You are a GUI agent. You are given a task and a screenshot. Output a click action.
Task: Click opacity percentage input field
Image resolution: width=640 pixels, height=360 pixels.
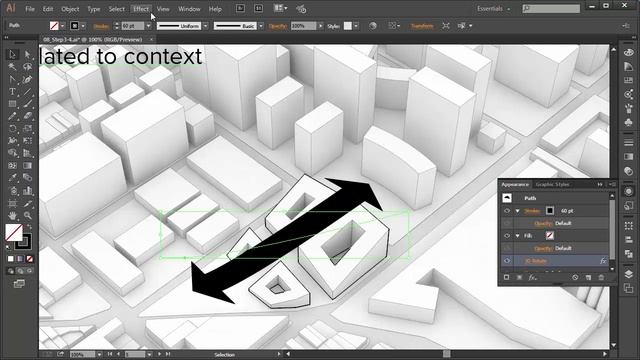(x=304, y=26)
